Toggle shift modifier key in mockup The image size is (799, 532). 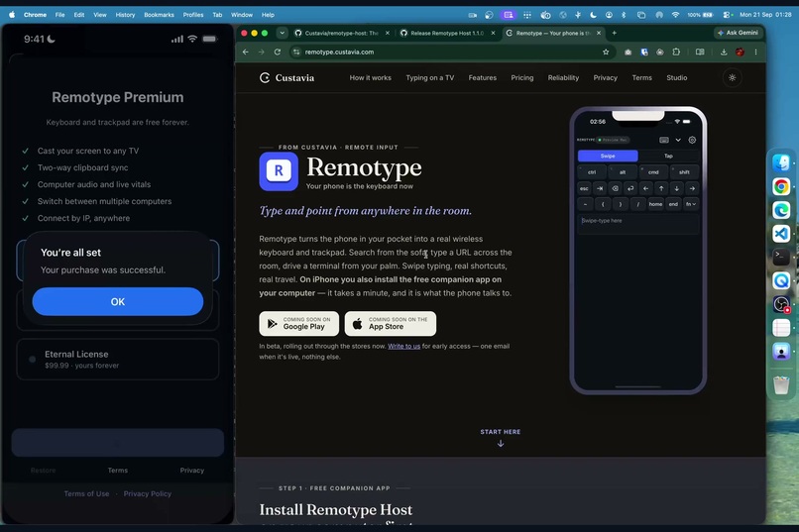(x=684, y=172)
